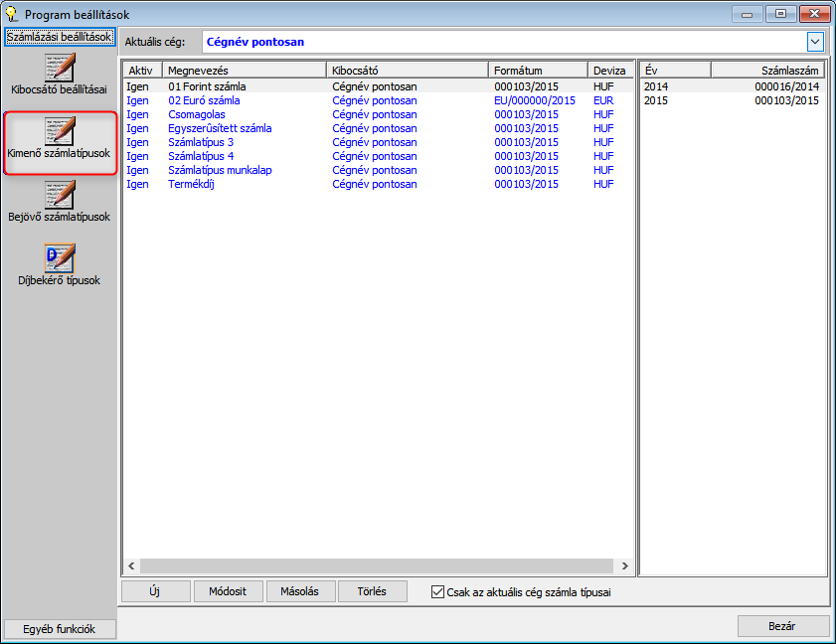The width and height of the screenshot is (836, 644).
Task: Click the Másolás button
Action: [299, 591]
